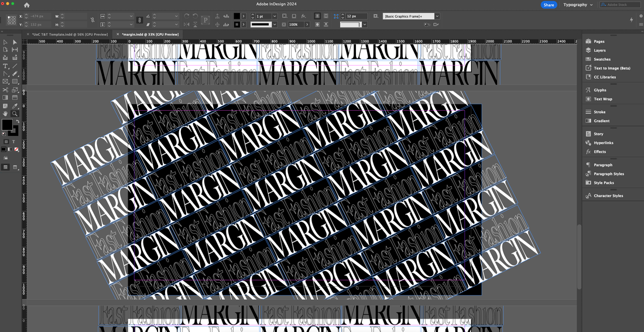
Task: Open stroke type style dropdown
Action: click(x=275, y=25)
